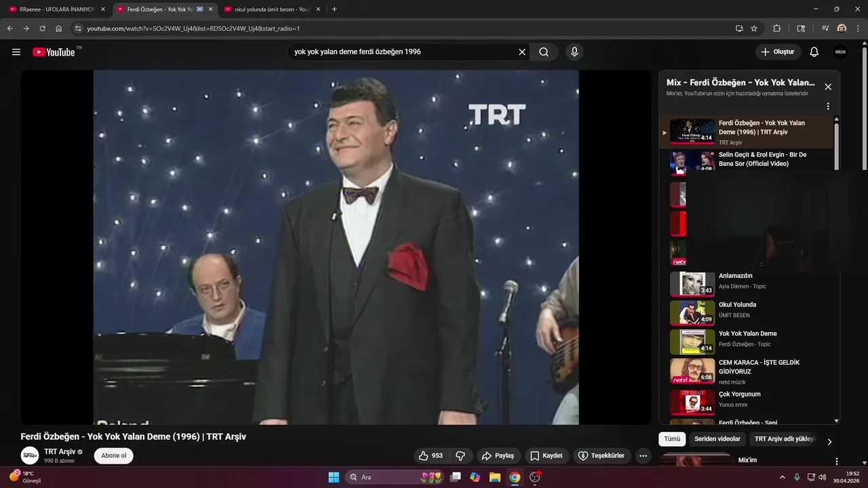Show hidden system tray icons chevron
The width and height of the screenshot is (868, 488).
[x=783, y=477]
